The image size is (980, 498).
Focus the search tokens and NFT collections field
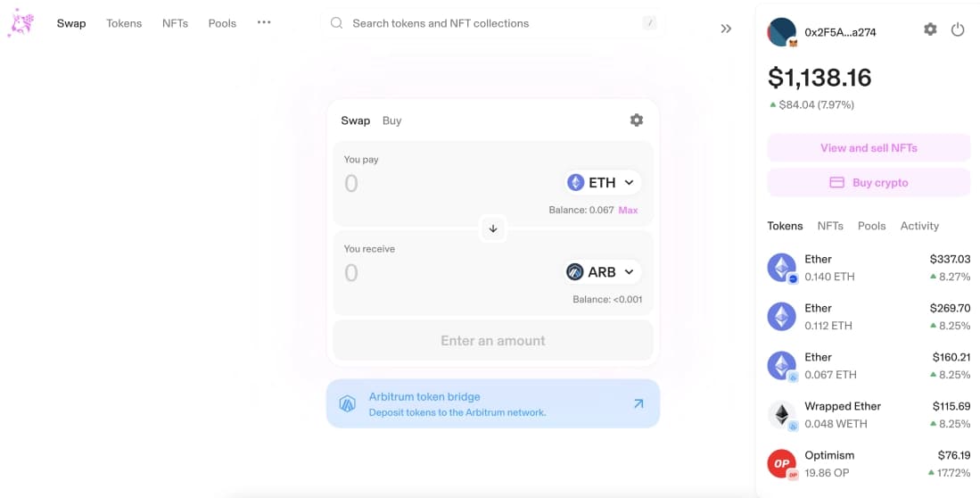click(x=492, y=23)
